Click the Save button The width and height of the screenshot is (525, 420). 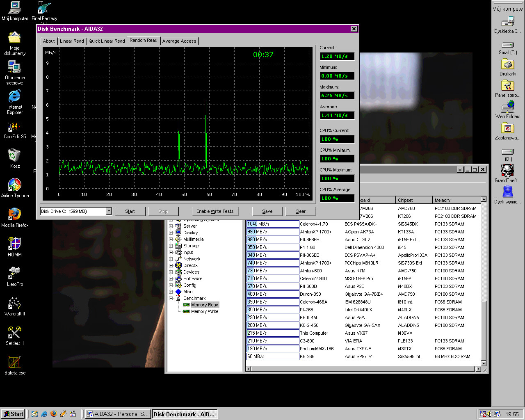click(267, 211)
